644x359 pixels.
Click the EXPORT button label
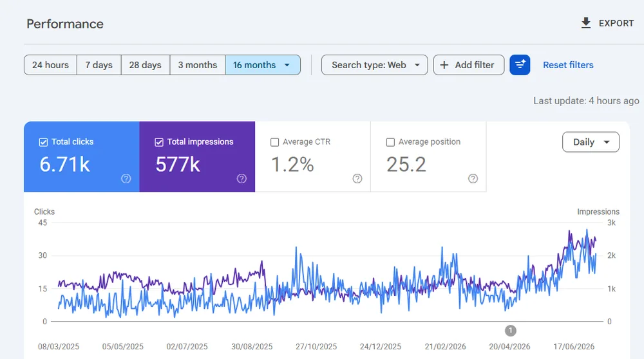[616, 23]
